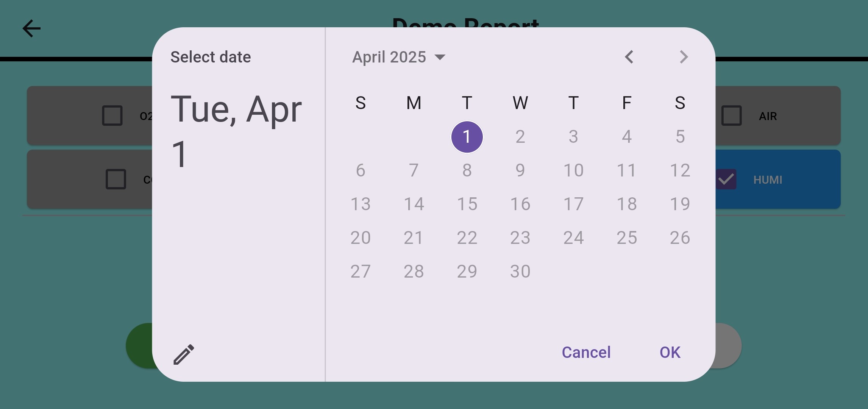Select day 12 on Saturday column
Viewport: 868px width, 409px height.
[680, 170]
